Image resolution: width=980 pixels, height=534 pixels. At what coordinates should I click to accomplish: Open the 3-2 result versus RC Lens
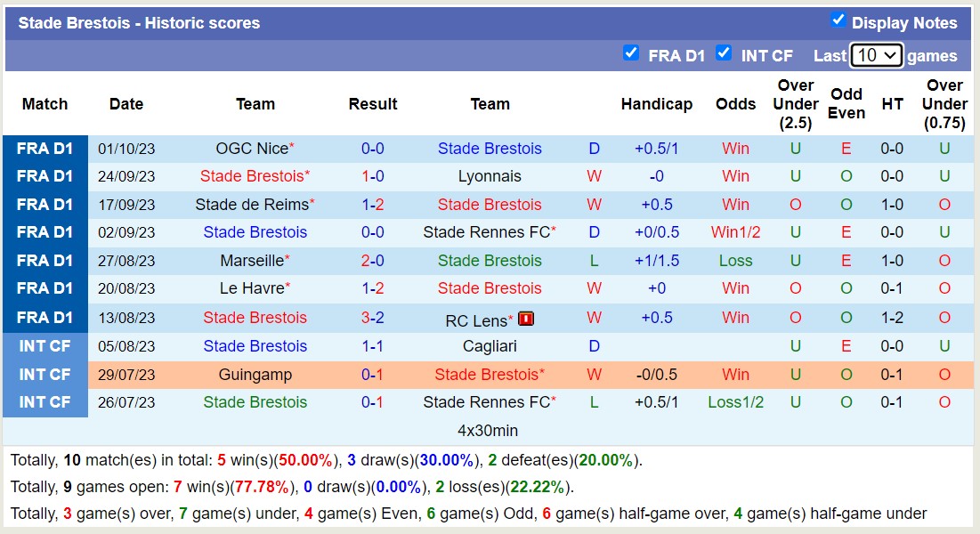pyautogui.click(x=372, y=318)
